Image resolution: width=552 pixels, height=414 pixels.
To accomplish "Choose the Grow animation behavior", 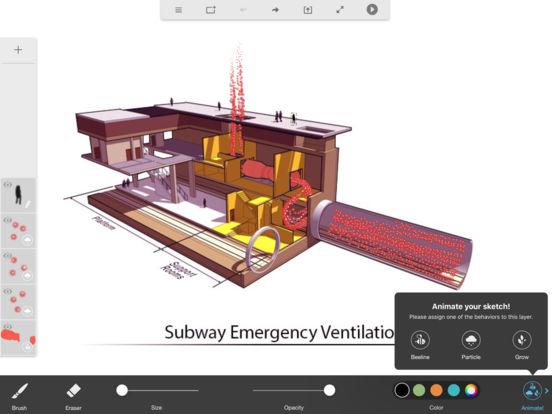I will click(522, 345).
